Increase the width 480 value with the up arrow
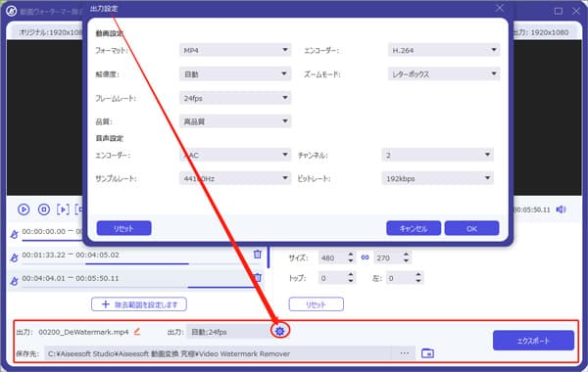 tap(351, 255)
